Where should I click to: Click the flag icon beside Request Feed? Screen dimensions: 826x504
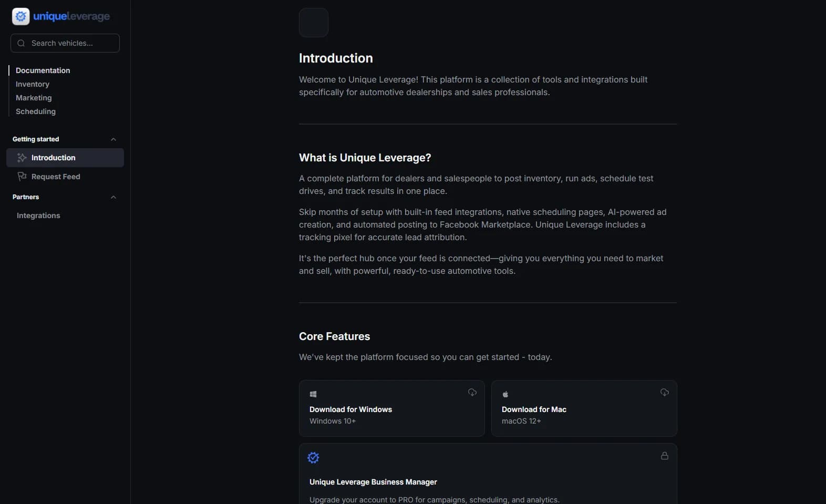22,177
